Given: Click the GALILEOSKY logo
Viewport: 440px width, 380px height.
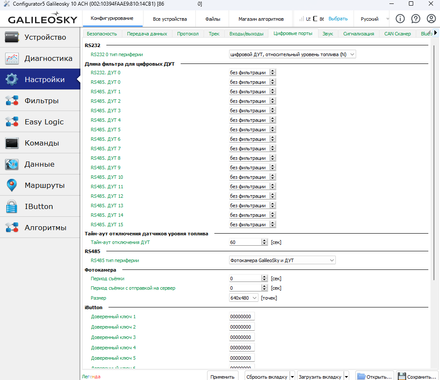Looking at the screenshot, I should 42,19.
